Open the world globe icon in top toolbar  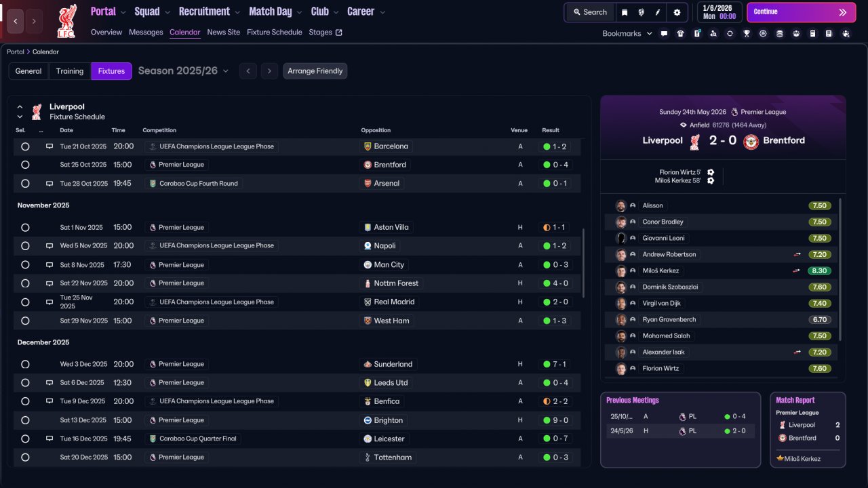coord(642,12)
